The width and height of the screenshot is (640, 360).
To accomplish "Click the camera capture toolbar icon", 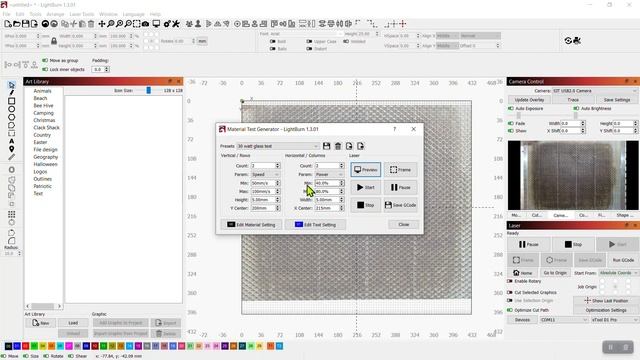I will coord(145,24).
